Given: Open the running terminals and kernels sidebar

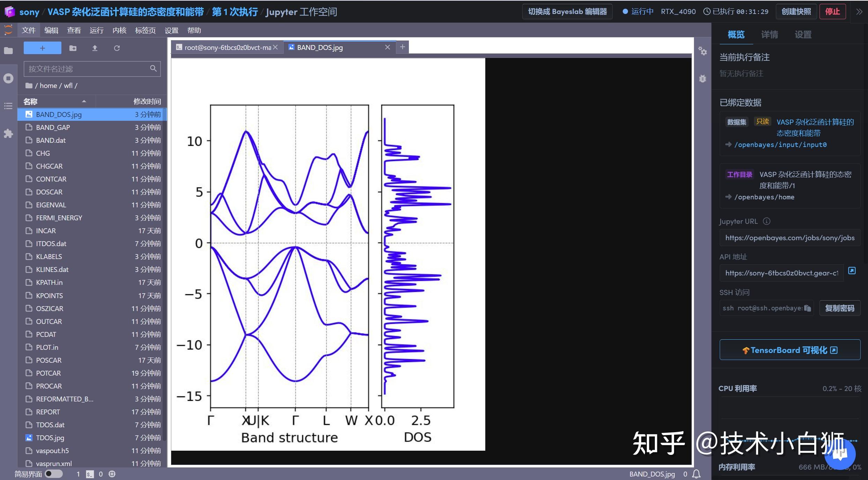Looking at the screenshot, I should pos(8,78).
